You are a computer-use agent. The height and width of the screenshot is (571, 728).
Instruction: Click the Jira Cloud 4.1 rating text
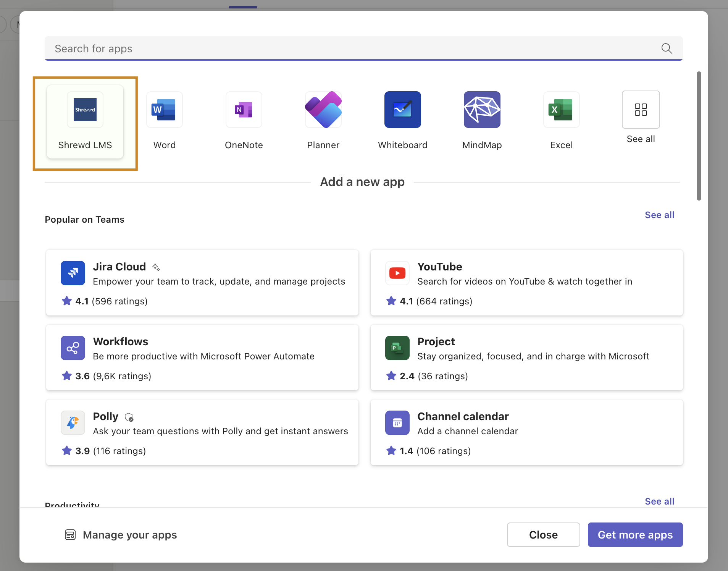pos(111,301)
